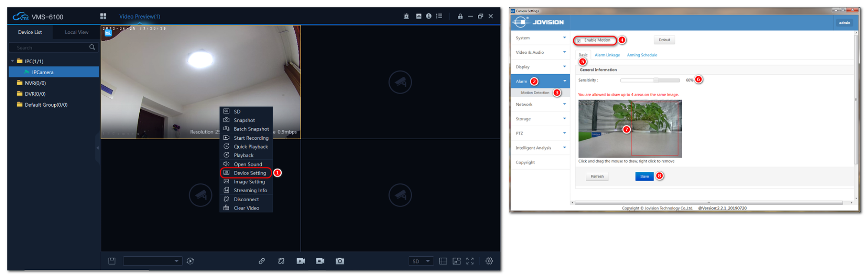Select Device Setting from context menu
868x278 pixels.
coord(250,173)
